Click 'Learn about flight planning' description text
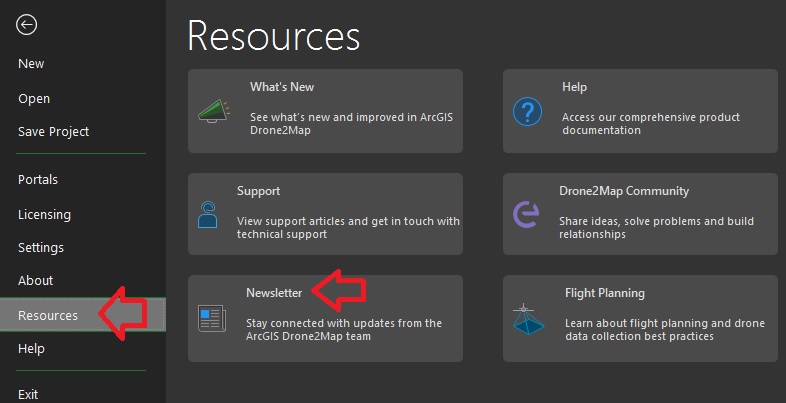The height and width of the screenshot is (403, 786). (x=665, y=329)
